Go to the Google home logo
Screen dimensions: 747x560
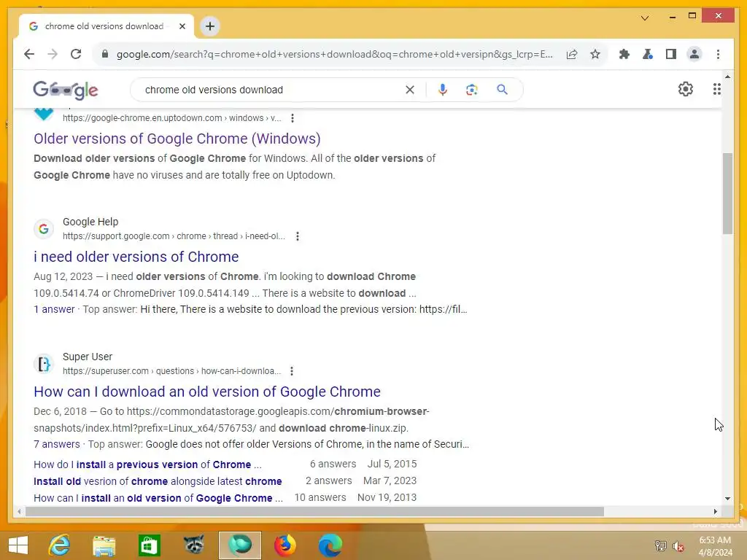pos(65,90)
